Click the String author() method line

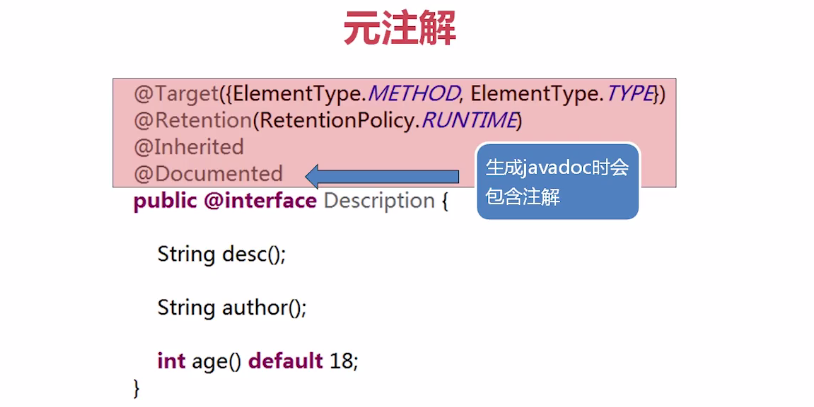[232, 308]
